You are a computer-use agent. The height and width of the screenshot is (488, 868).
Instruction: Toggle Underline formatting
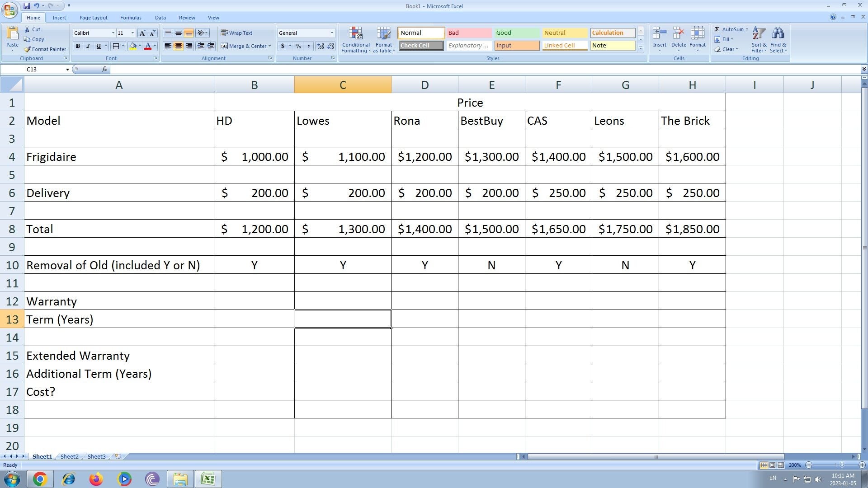[x=99, y=46]
